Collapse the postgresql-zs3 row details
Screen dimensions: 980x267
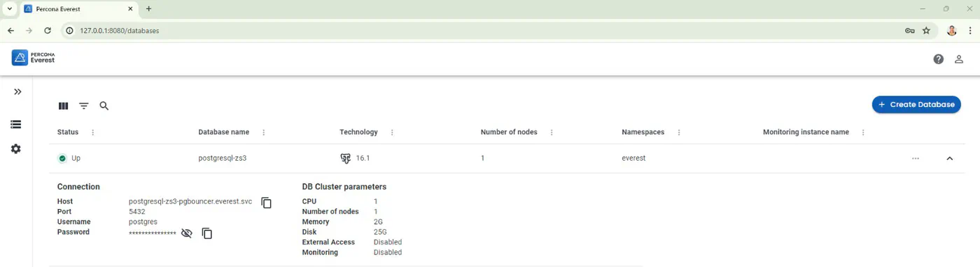[x=950, y=159]
